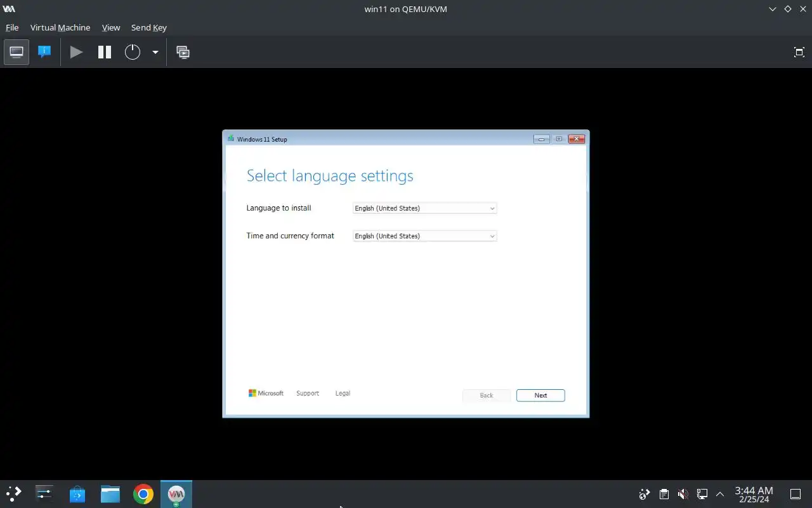Viewport: 812px width, 508px height.
Task: Maximize the Windows 11 Setup dialog
Action: click(559, 139)
